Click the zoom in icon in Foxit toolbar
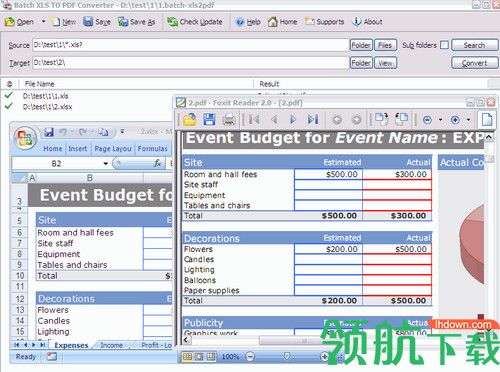The width and height of the screenshot is (500, 372). pos(455,120)
